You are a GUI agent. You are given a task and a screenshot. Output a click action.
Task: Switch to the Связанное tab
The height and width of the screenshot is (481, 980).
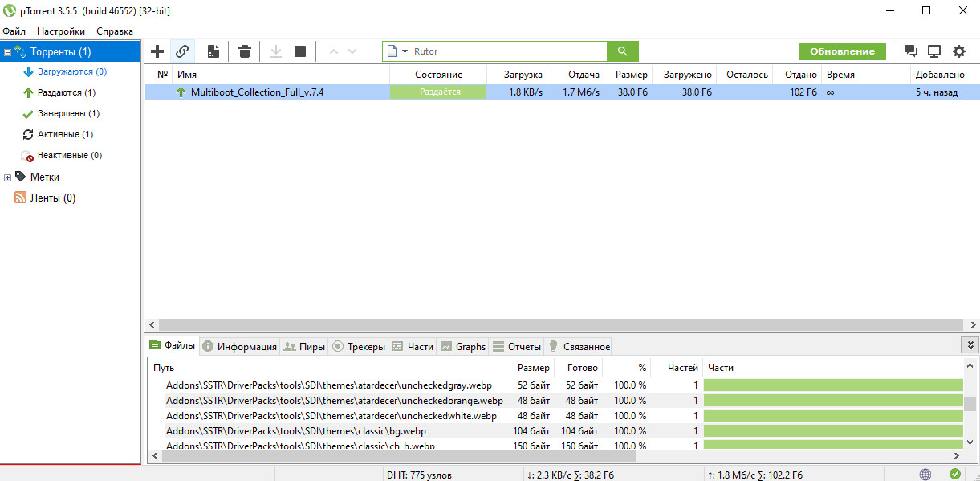click(578, 347)
